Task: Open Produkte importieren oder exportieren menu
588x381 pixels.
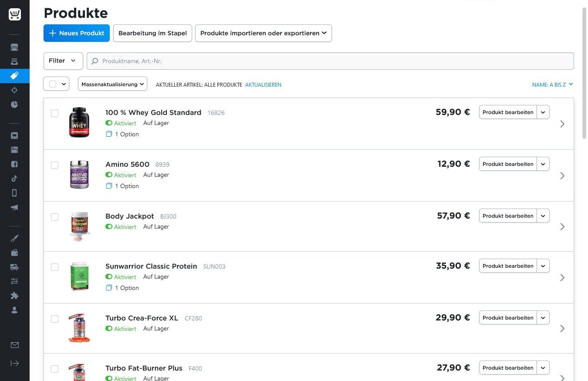Action: [x=263, y=33]
